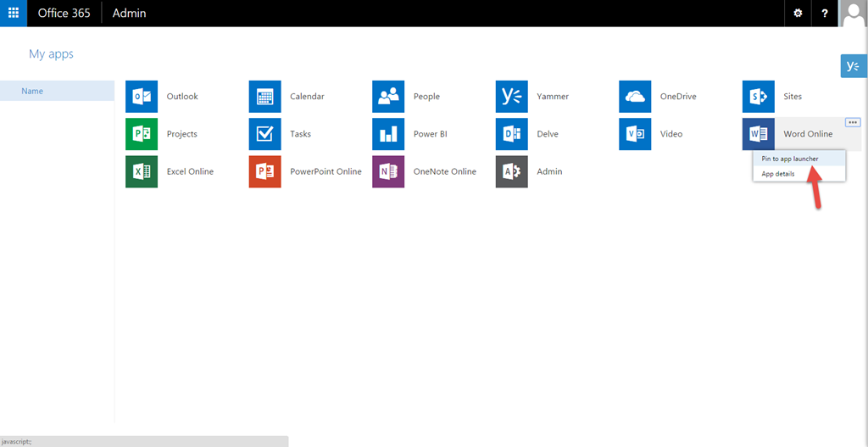Open the settings gear icon
The height and width of the screenshot is (447, 868).
(x=798, y=14)
